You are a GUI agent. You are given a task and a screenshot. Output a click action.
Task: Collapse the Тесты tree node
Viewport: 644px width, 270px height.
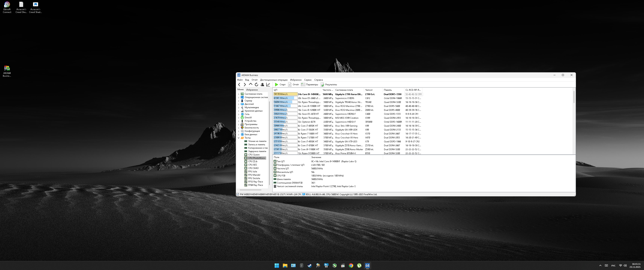click(x=239, y=138)
